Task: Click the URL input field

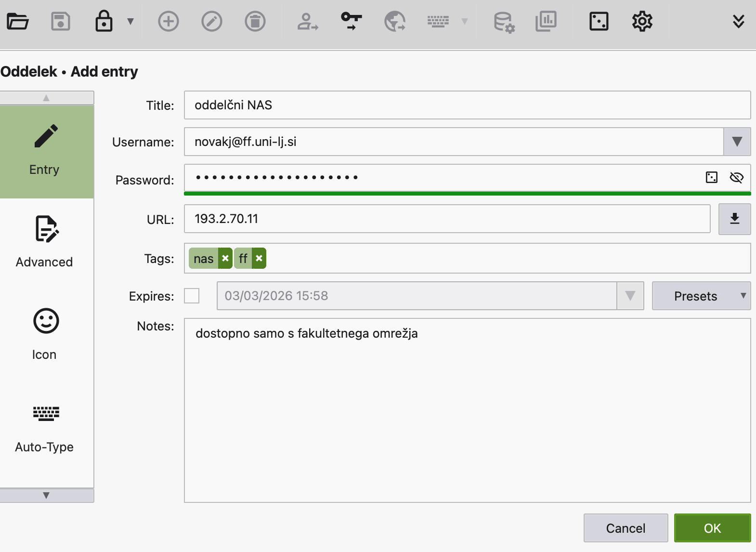Action: point(447,219)
